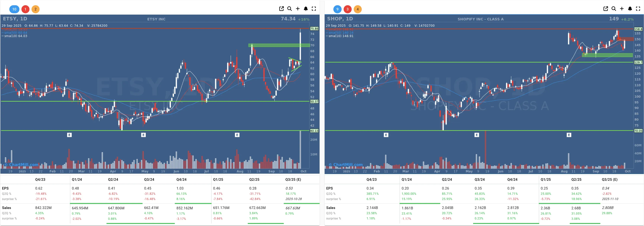The height and width of the screenshot is (226, 644).
Task: Expand ETSY chart to fullscreen
Action: coord(314,9)
